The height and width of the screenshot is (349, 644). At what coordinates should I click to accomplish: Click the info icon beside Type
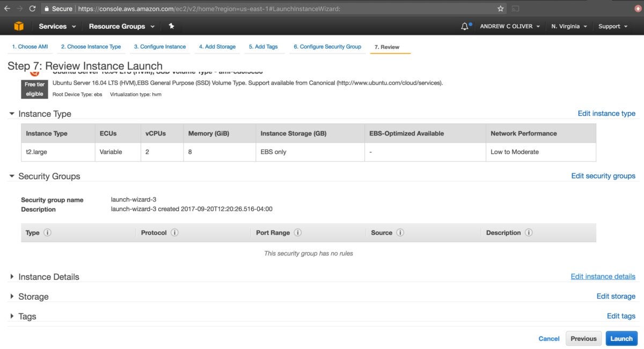(x=47, y=233)
